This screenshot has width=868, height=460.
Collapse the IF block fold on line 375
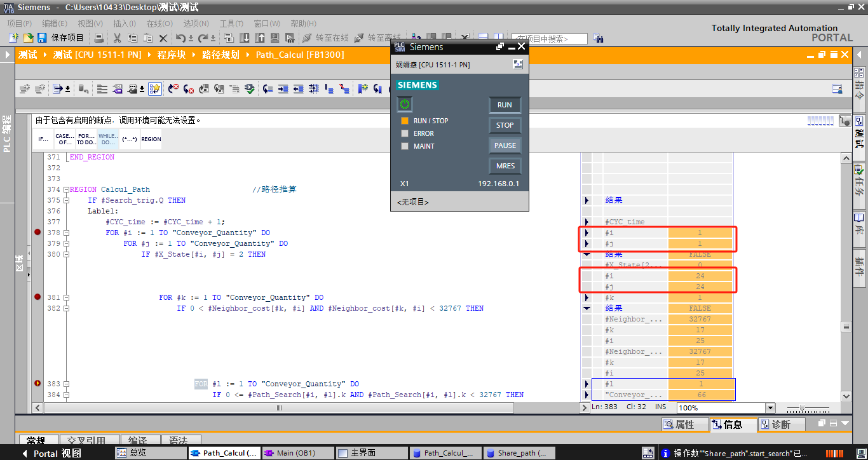67,200
